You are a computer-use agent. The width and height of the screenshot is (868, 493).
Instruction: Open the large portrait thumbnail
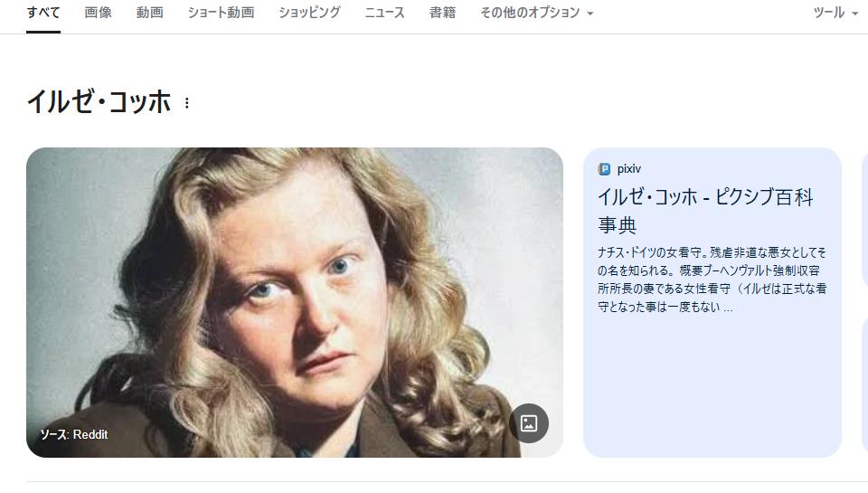click(x=295, y=302)
